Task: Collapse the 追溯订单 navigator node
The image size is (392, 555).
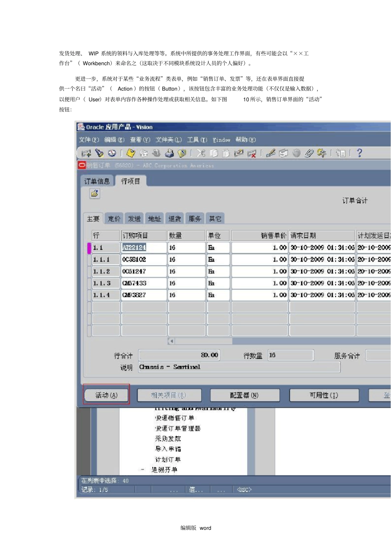Action: tap(142, 470)
